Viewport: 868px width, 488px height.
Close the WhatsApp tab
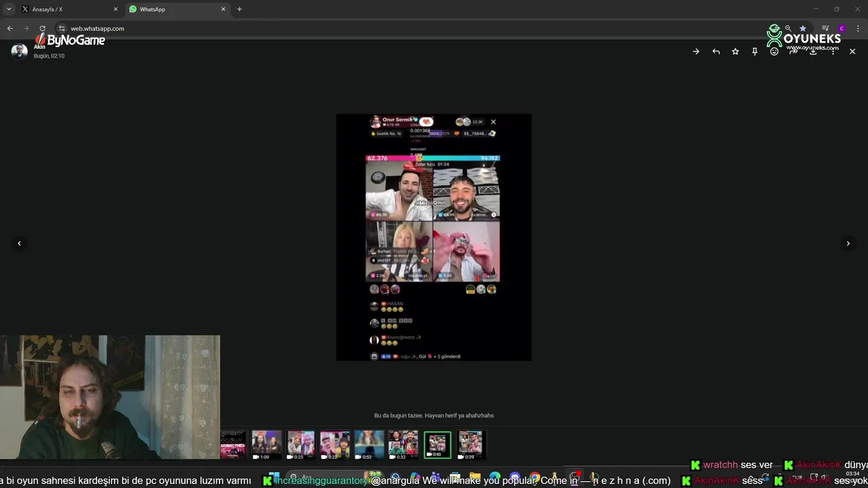tap(223, 9)
